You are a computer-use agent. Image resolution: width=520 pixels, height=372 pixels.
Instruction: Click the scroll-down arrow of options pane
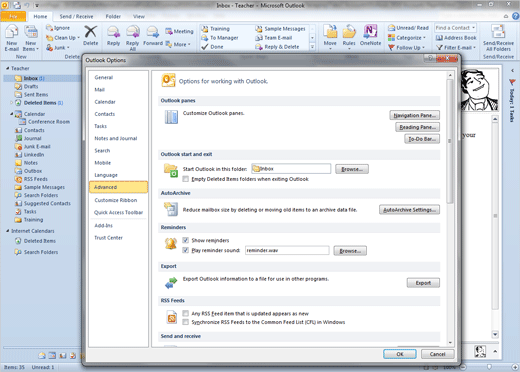pos(450,342)
